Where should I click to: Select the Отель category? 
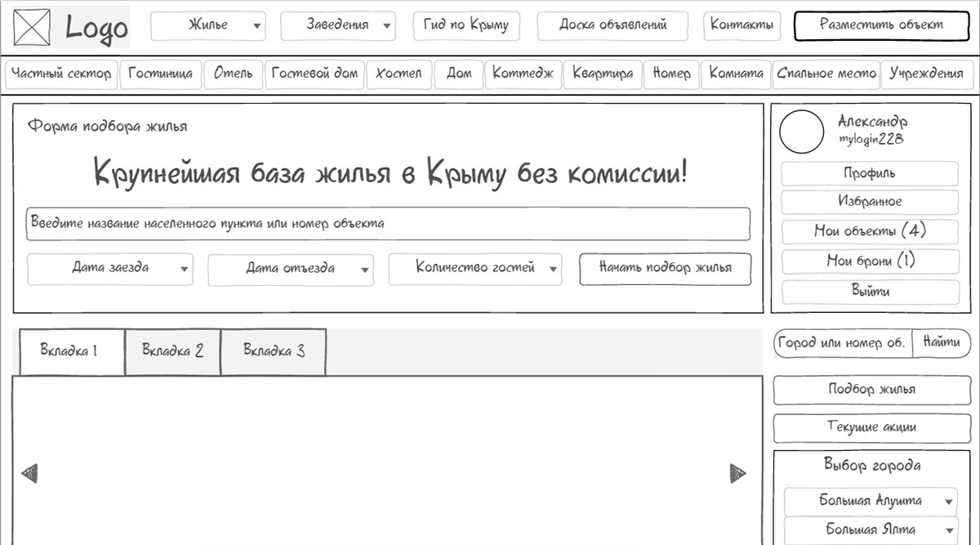pyautogui.click(x=234, y=74)
